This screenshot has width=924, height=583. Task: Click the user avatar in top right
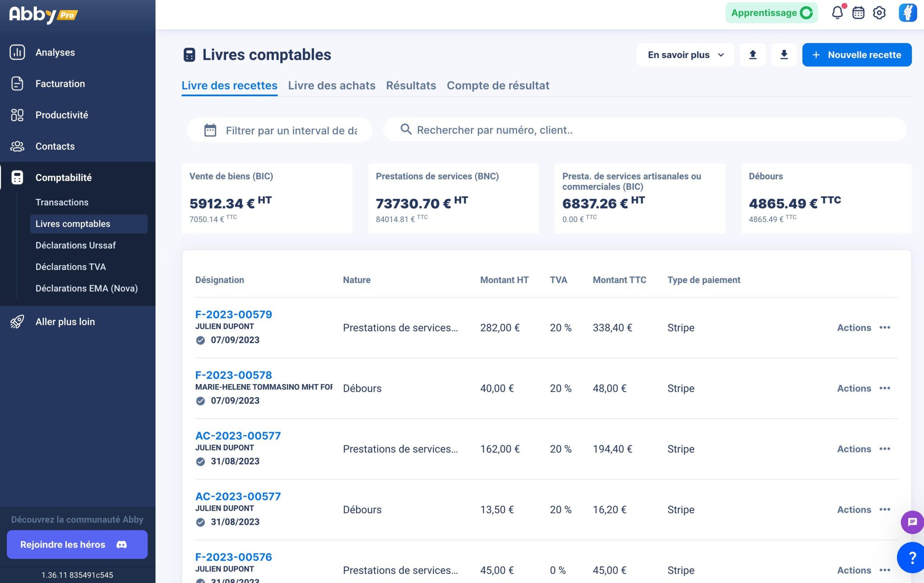[907, 13]
